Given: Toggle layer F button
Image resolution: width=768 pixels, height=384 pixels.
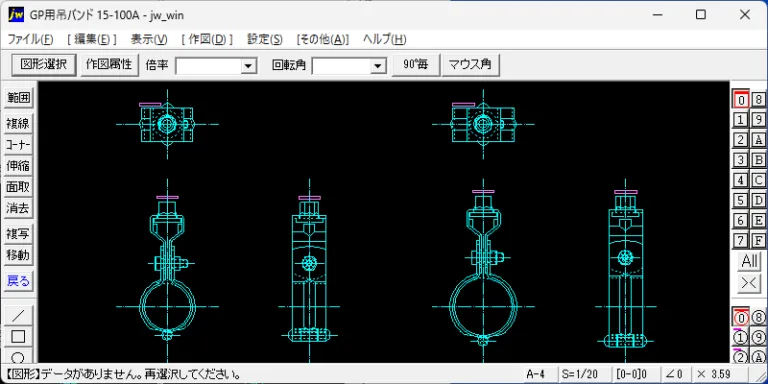Looking at the screenshot, I should pyautogui.click(x=758, y=240).
